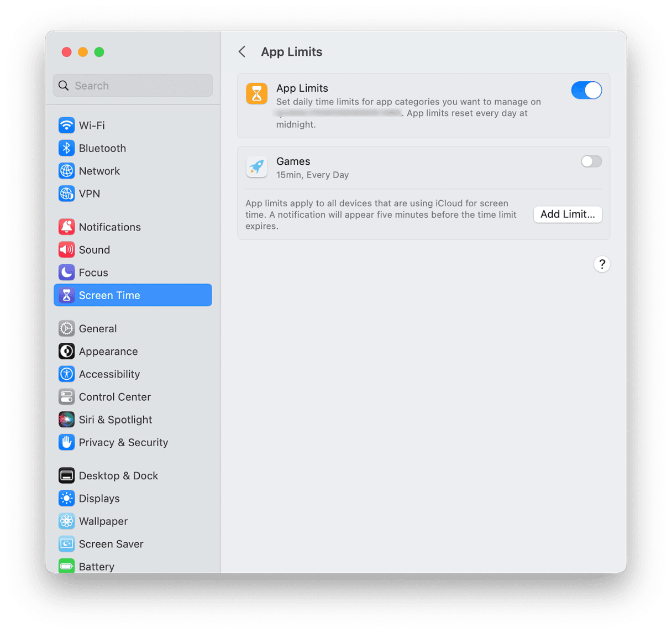Open help with the question mark button
This screenshot has width=672, height=633.
pos(602,264)
